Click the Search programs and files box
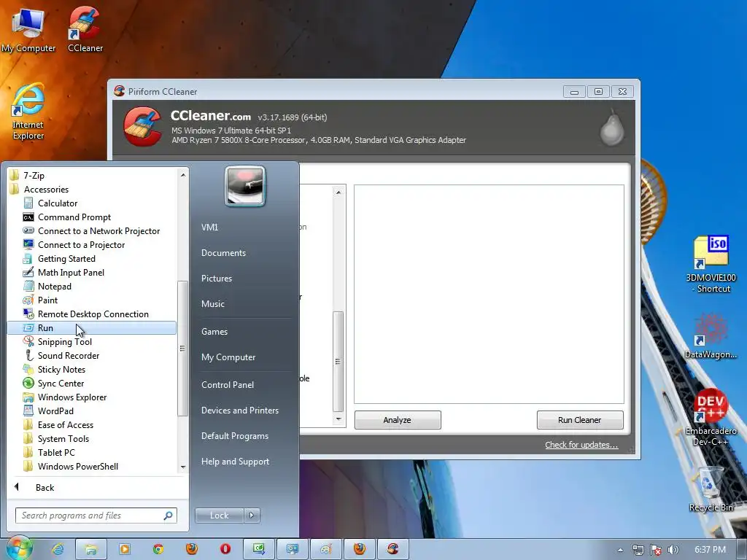The width and height of the screenshot is (747, 560). [96, 516]
